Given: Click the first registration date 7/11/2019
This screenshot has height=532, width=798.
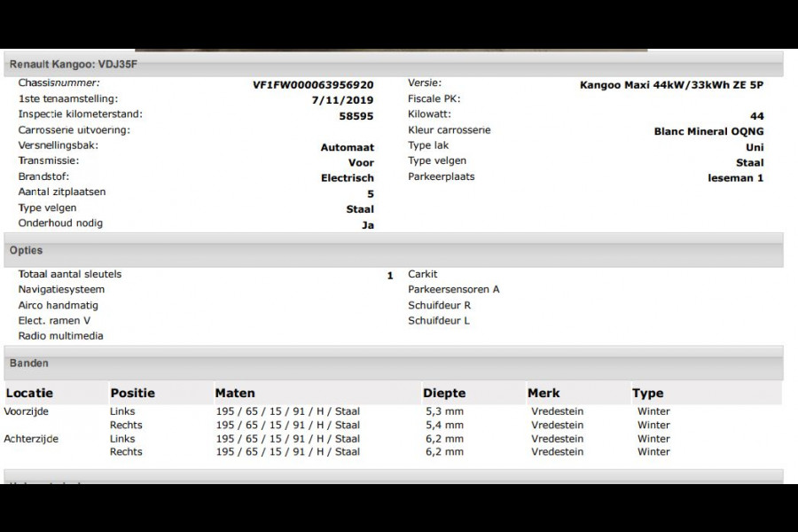Looking at the screenshot, I should pos(349,100).
